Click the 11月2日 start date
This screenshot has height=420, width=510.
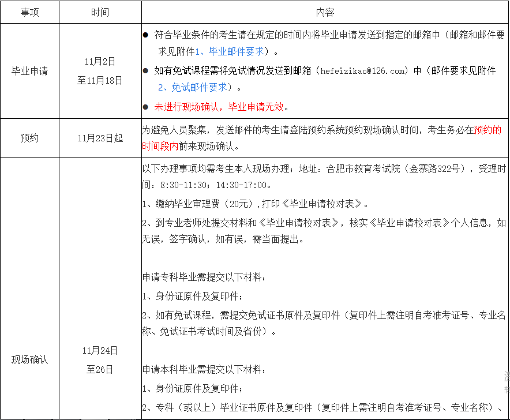pyautogui.click(x=100, y=61)
